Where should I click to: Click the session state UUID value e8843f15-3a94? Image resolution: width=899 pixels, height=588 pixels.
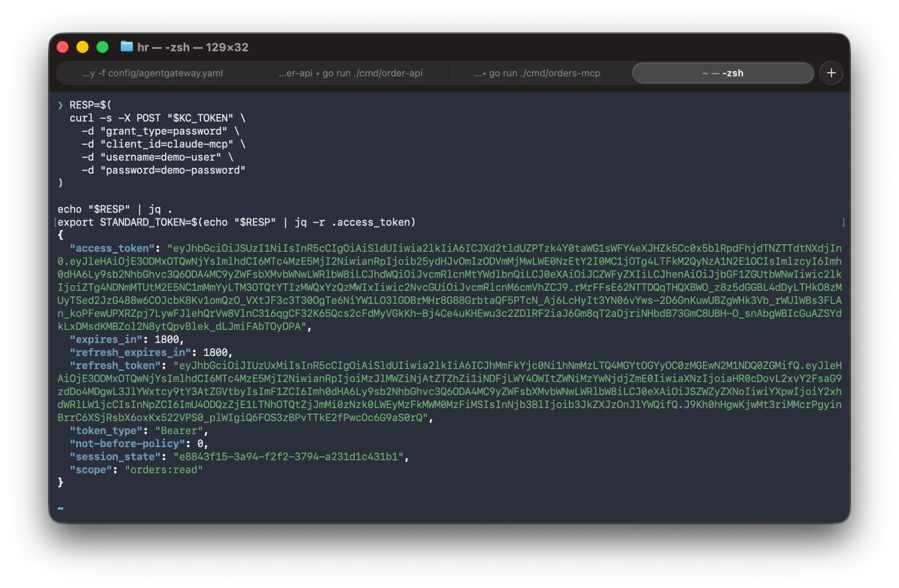point(288,457)
